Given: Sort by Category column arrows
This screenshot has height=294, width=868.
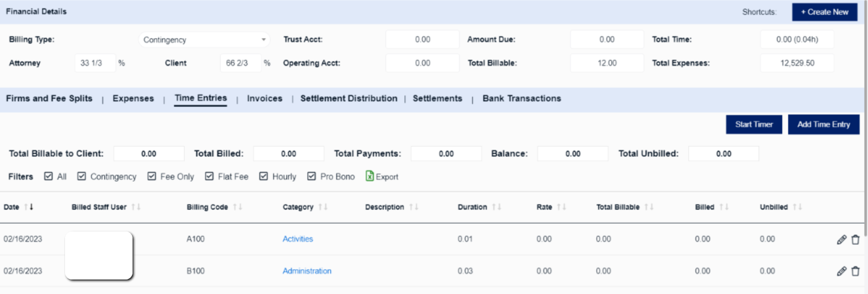Looking at the screenshot, I should (323, 207).
